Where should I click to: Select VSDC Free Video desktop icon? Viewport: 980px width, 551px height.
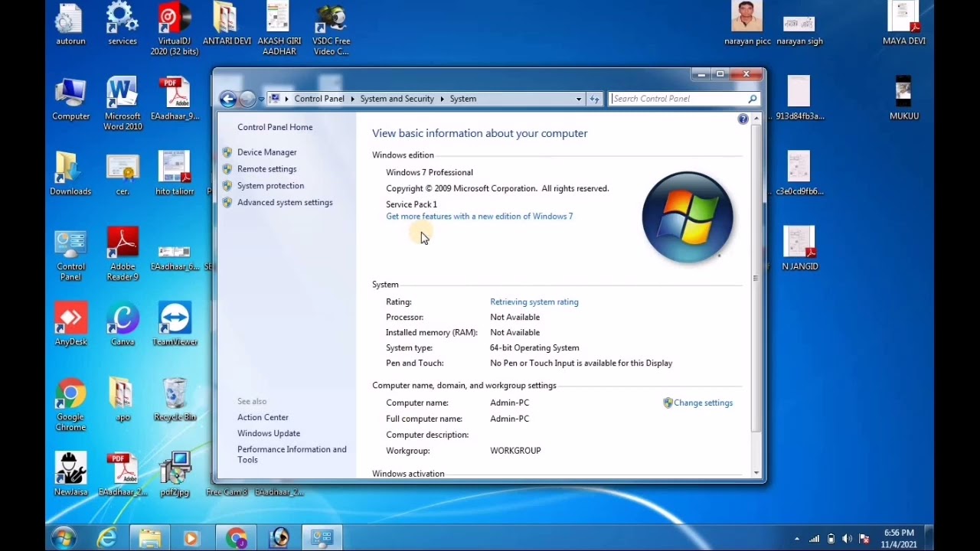point(331,29)
